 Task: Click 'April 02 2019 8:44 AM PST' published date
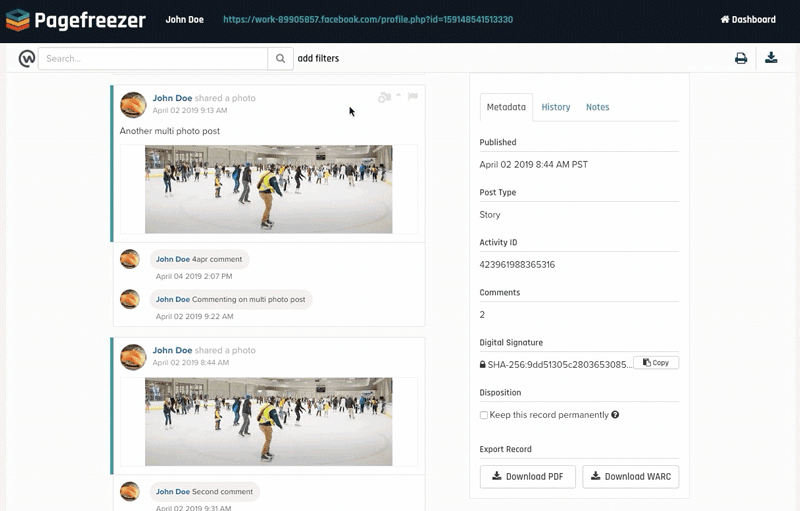(x=534, y=165)
